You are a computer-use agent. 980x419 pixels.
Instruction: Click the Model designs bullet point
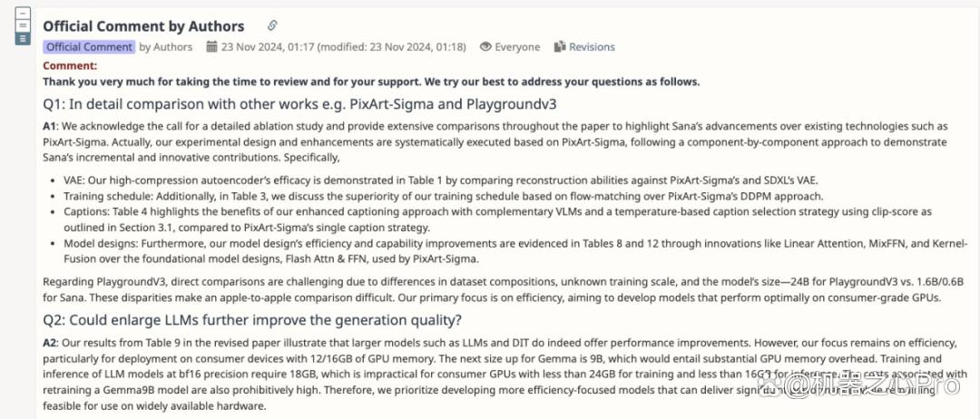[515, 251]
